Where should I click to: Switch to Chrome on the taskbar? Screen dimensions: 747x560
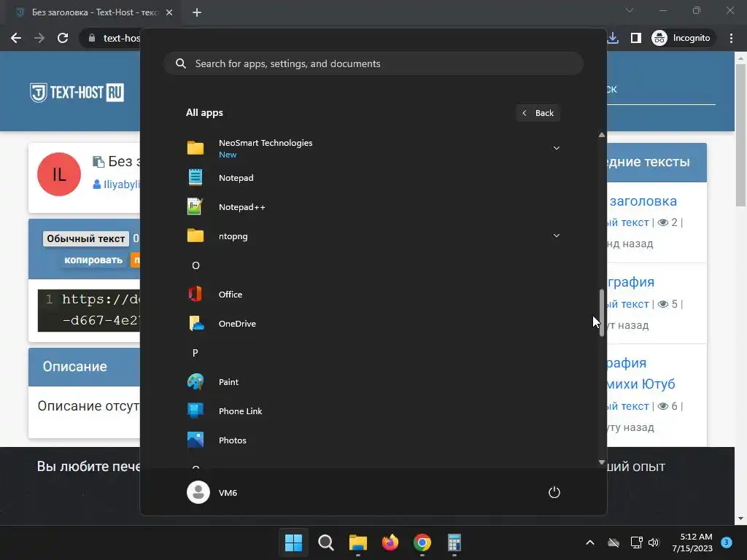coord(422,542)
